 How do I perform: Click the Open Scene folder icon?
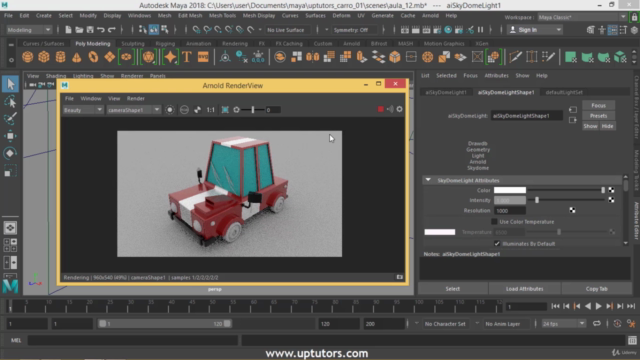tap(79, 29)
